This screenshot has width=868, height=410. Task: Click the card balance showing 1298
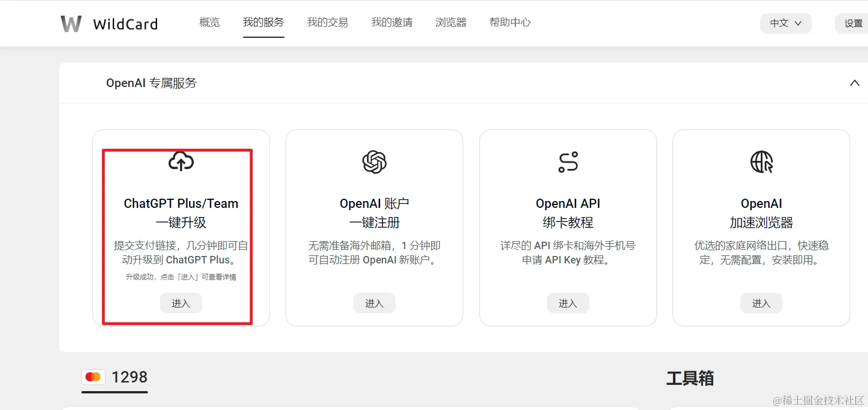click(130, 376)
